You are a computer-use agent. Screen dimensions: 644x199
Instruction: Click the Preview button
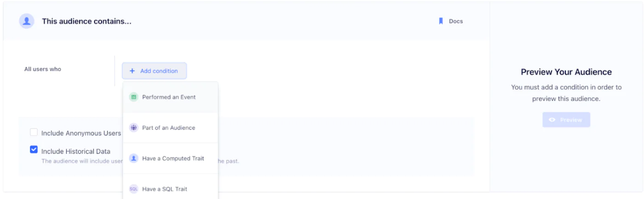click(x=566, y=120)
